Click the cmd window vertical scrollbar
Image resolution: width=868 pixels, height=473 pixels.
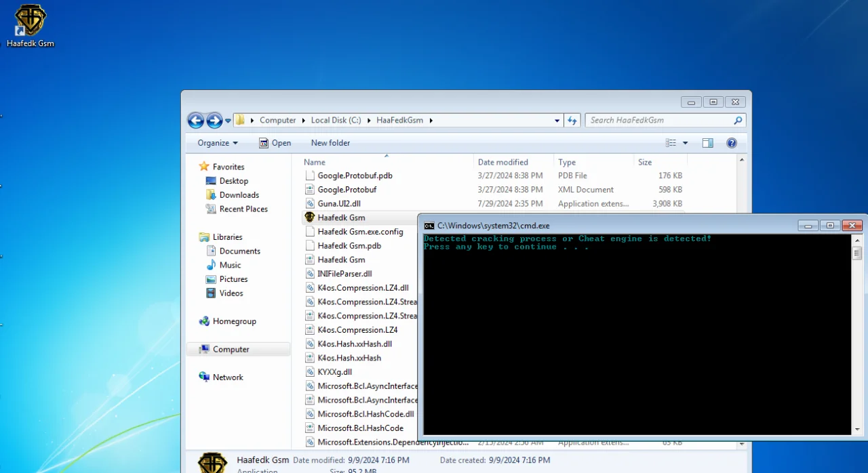[x=857, y=335]
